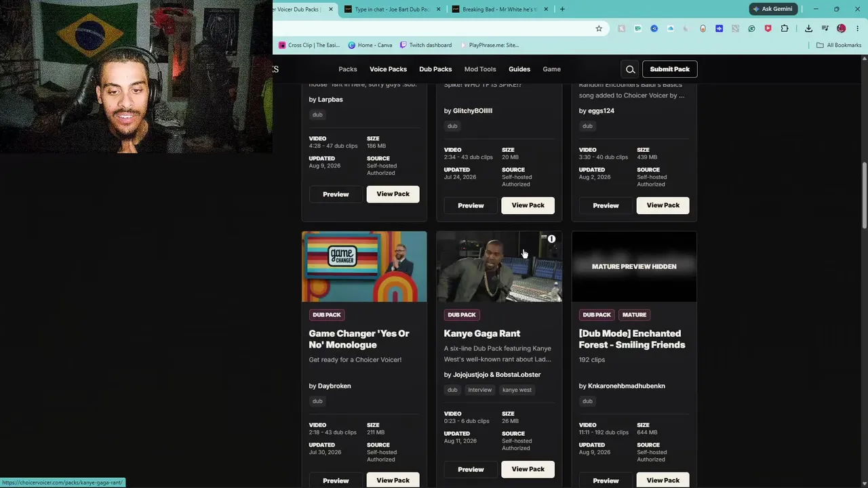Screen dimensions: 868x488
Task: Click the MATURE badge on Enchanted Forest
Action: click(x=634, y=314)
